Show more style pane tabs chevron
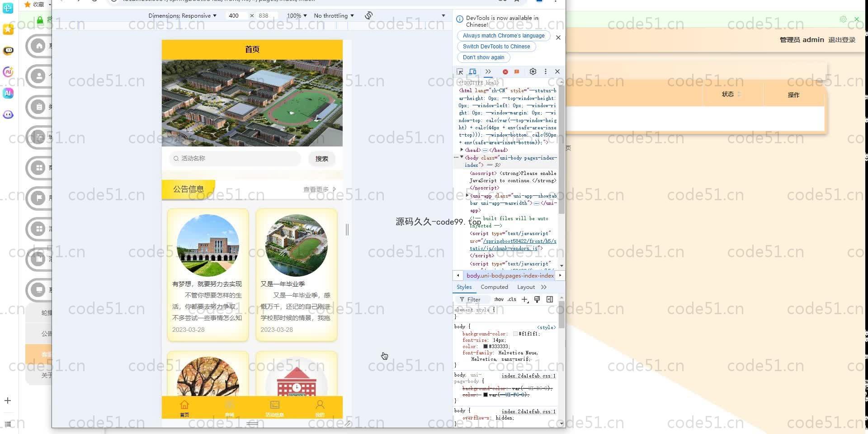This screenshot has width=868, height=434. pyautogui.click(x=544, y=287)
